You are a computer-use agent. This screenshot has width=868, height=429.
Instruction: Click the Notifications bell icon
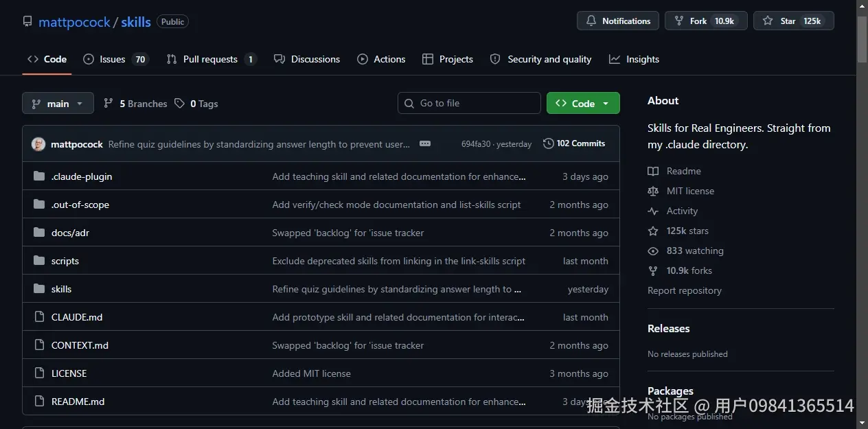[591, 21]
